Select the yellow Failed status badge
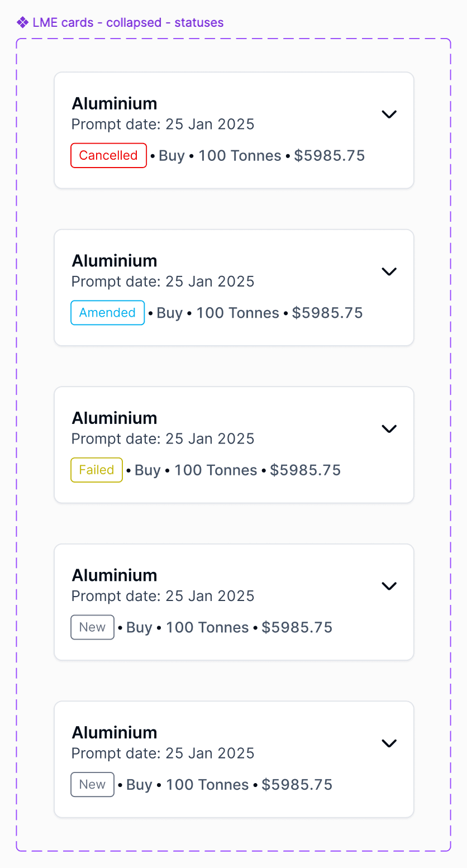467x868 pixels. click(97, 470)
